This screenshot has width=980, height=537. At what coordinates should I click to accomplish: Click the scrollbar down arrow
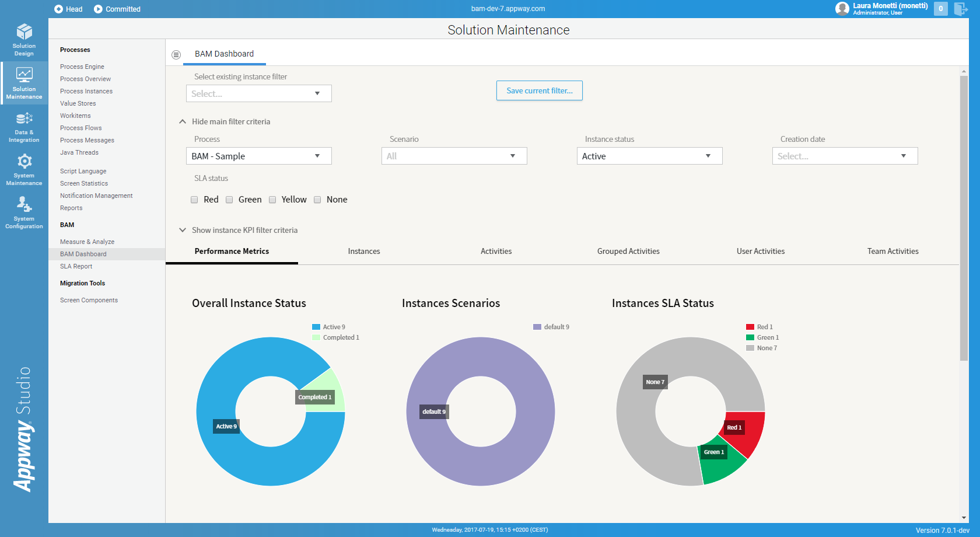click(x=964, y=518)
